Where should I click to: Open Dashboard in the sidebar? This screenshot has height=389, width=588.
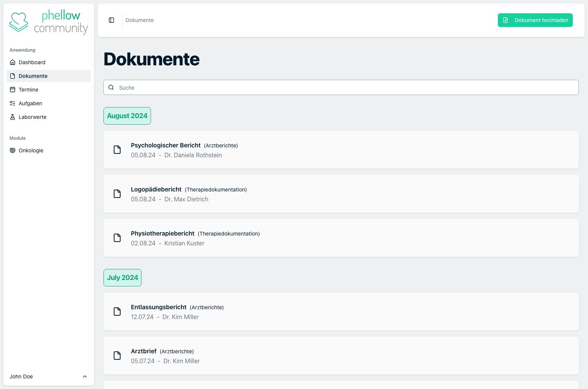point(49,62)
